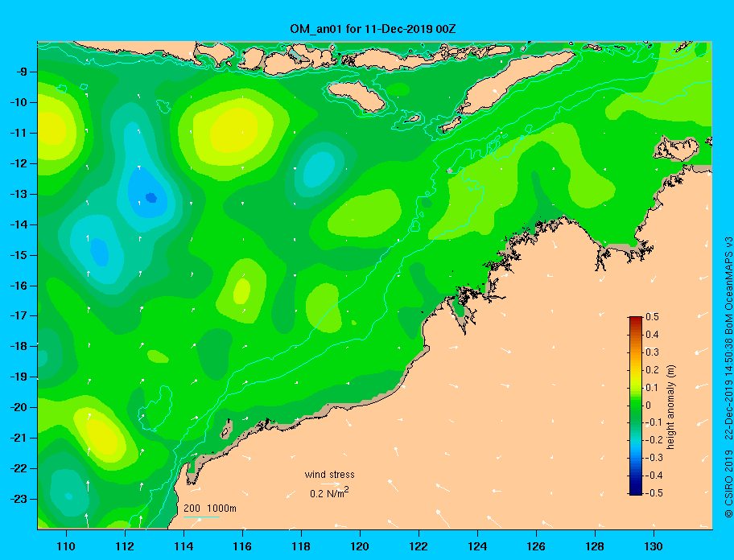The image size is (734, 560).
Task: Click longitude label 130 on x-axis
Action: (x=654, y=546)
